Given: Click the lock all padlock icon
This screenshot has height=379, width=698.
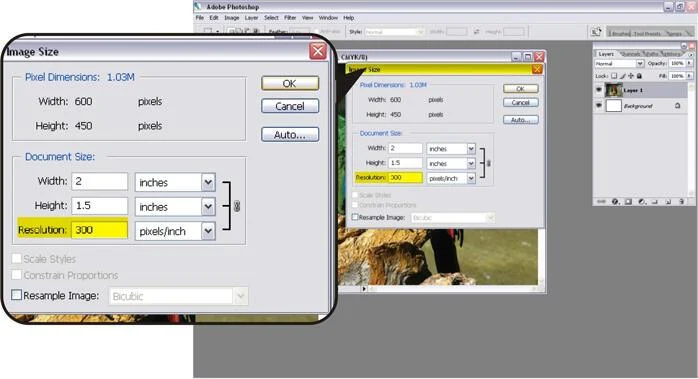Looking at the screenshot, I should click(639, 76).
